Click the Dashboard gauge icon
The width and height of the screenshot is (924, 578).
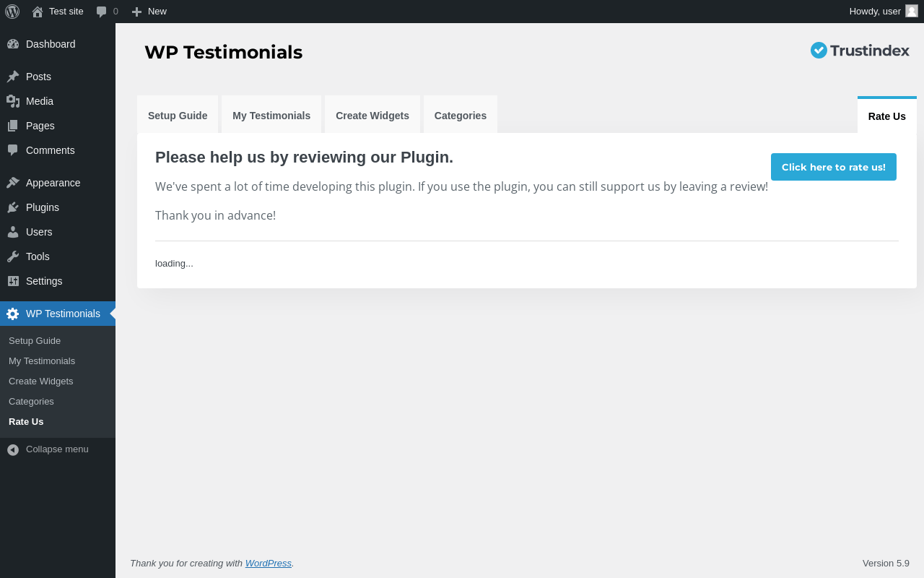pyautogui.click(x=13, y=44)
